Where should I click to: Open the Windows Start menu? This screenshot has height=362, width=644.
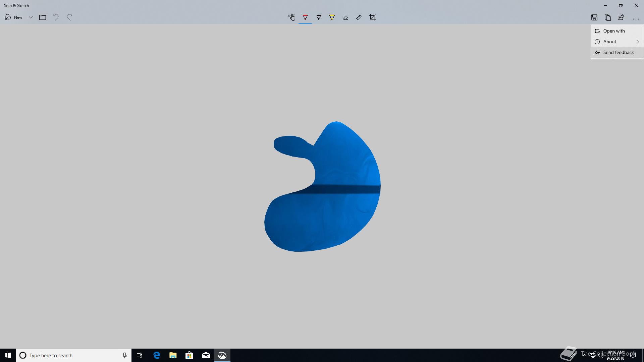pos(8,355)
